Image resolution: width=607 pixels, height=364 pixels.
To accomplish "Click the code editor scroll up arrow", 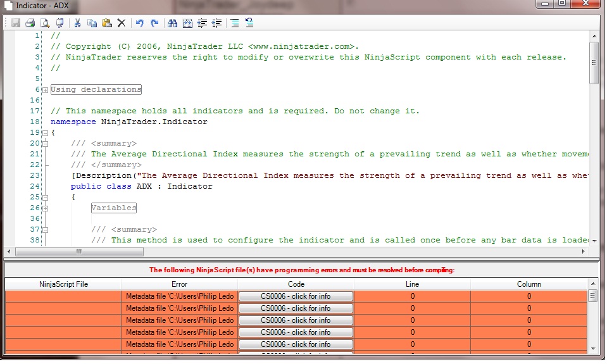I will pyautogui.click(x=594, y=36).
